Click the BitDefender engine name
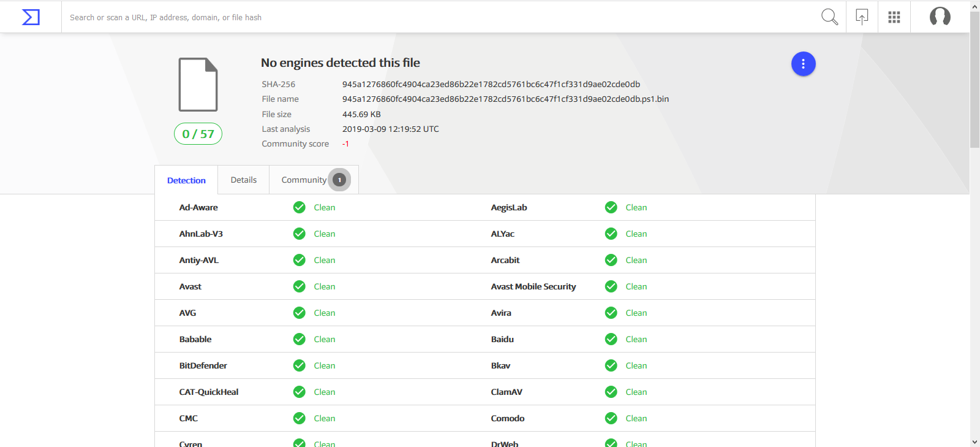980x447 pixels. point(203,365)
